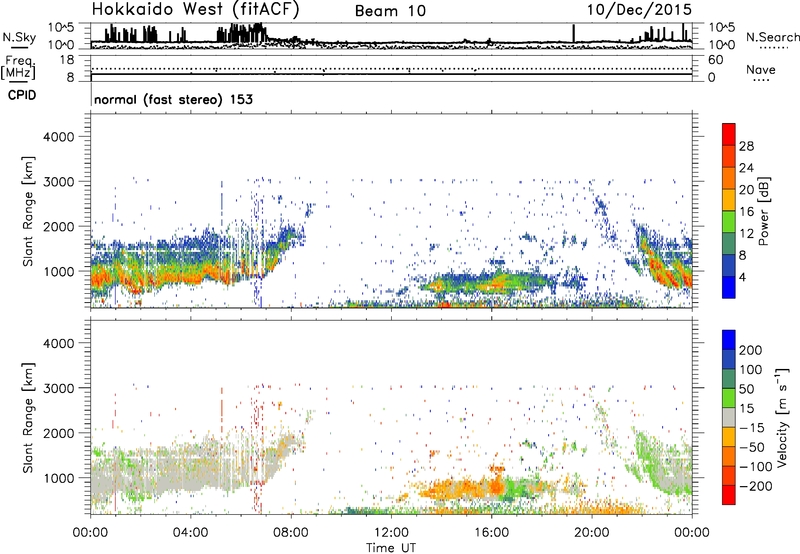800x554 pixels.
Task: Select the "N.Sky" legend label
Action: [x=19, y=37]
